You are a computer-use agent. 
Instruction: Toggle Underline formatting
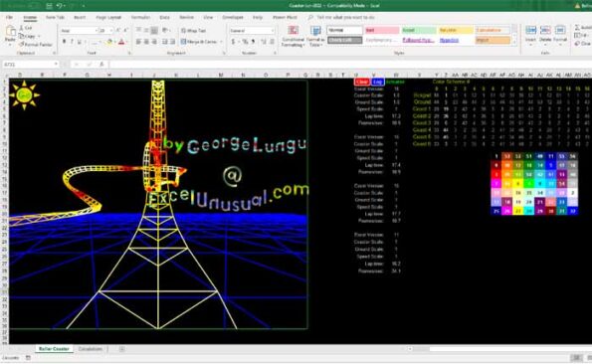point(80,42)
